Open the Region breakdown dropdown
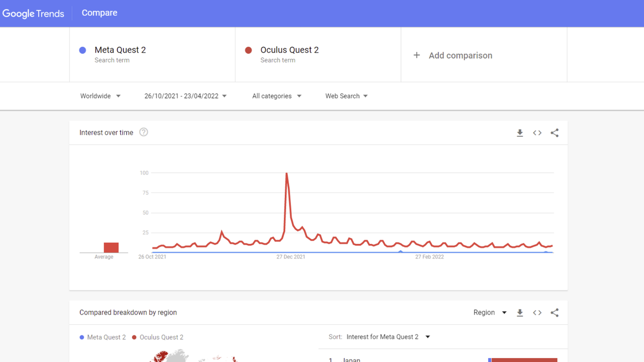The width and height of the screenshot is (644, 362). click(x=490, y=313)
